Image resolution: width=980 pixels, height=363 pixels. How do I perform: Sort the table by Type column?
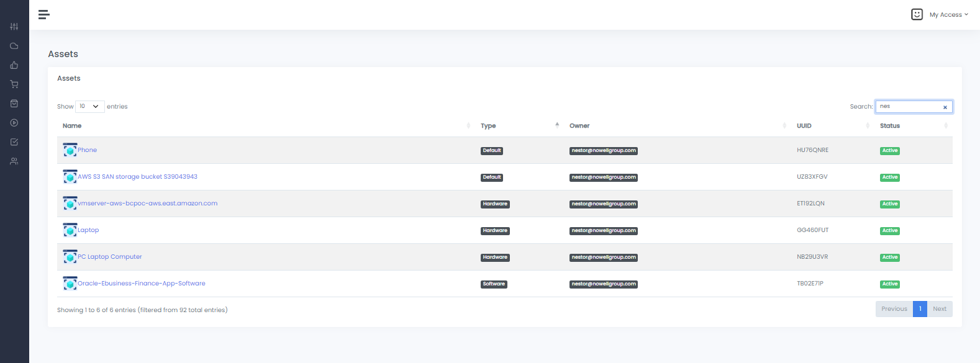(x=488, y=126)
